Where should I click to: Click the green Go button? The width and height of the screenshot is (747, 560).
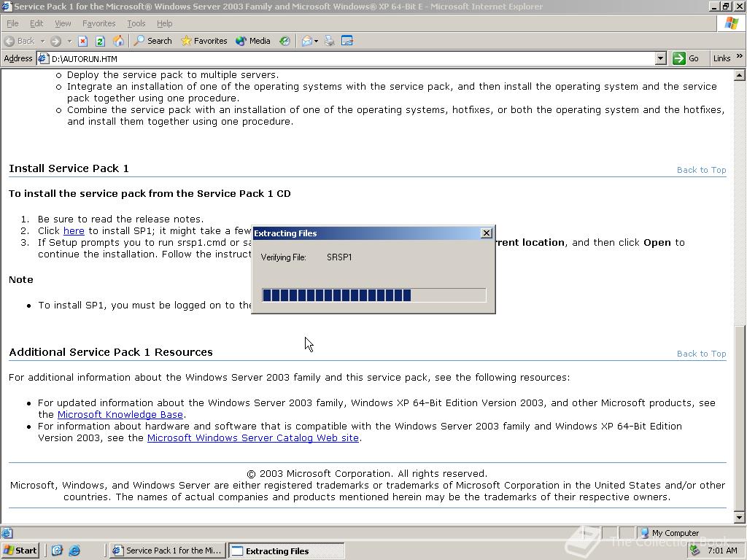click(x=686, y=58)
